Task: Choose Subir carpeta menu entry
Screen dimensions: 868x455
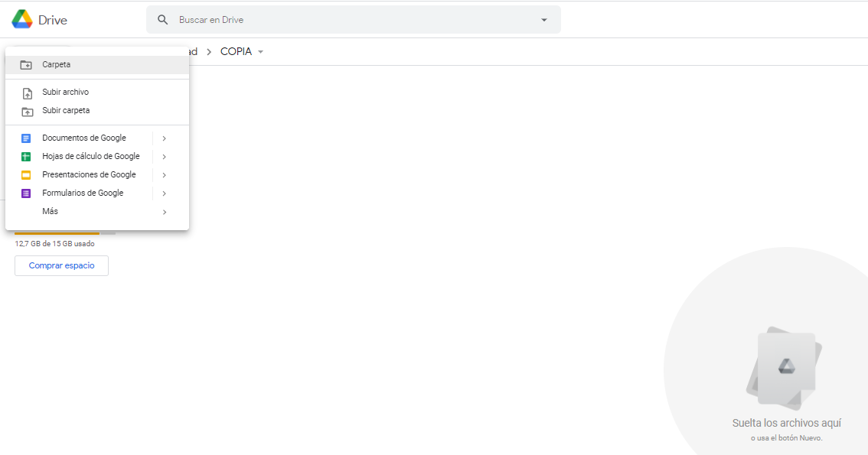Action: pyautogui.click(x=66, y=111)
